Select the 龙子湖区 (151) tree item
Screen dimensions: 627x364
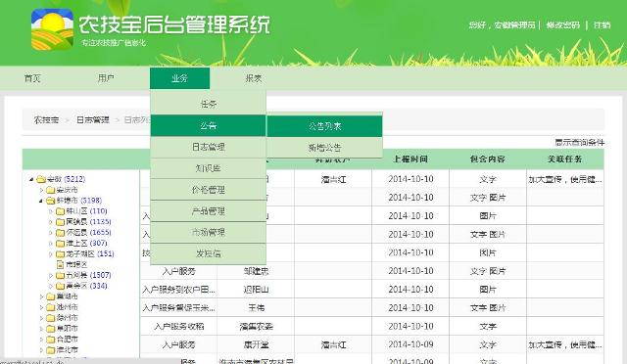90,253
